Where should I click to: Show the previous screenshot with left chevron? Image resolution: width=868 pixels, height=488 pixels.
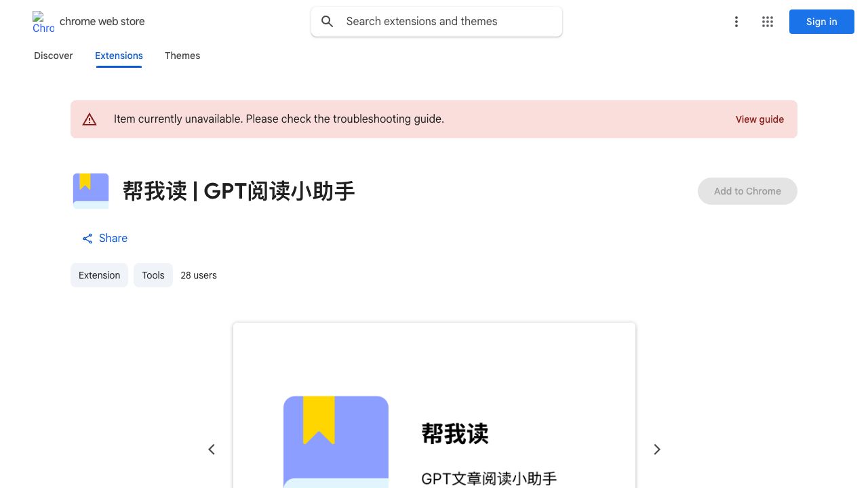(x=212, y=449)
